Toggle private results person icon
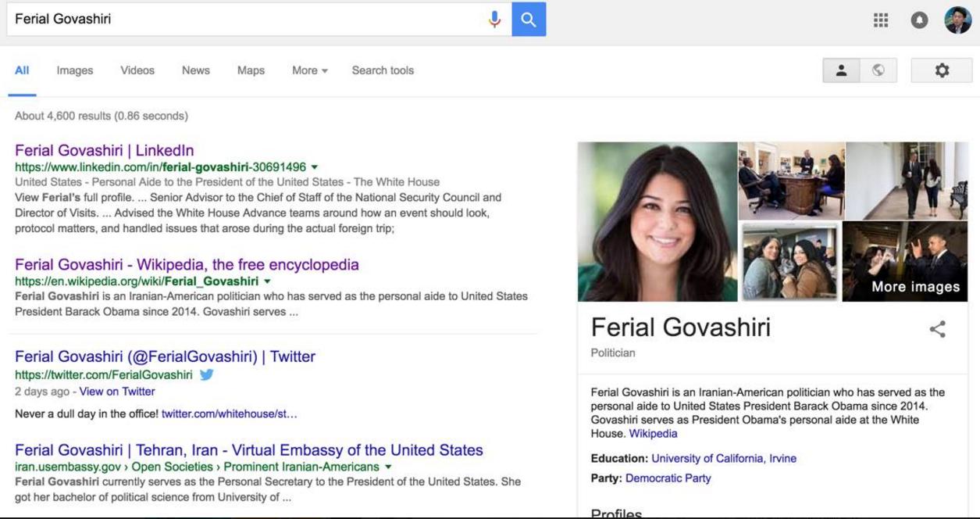 tap(841, 70)
